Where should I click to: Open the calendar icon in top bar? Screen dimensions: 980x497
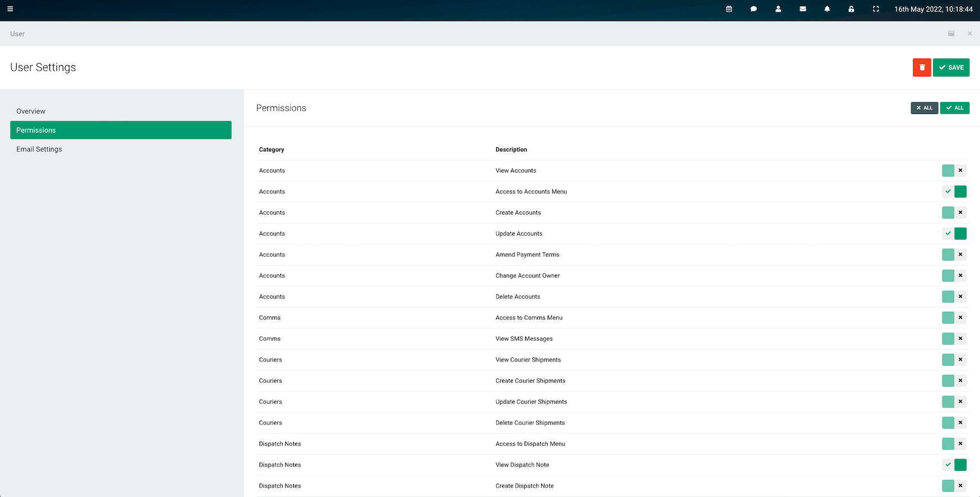click(729, 9)
